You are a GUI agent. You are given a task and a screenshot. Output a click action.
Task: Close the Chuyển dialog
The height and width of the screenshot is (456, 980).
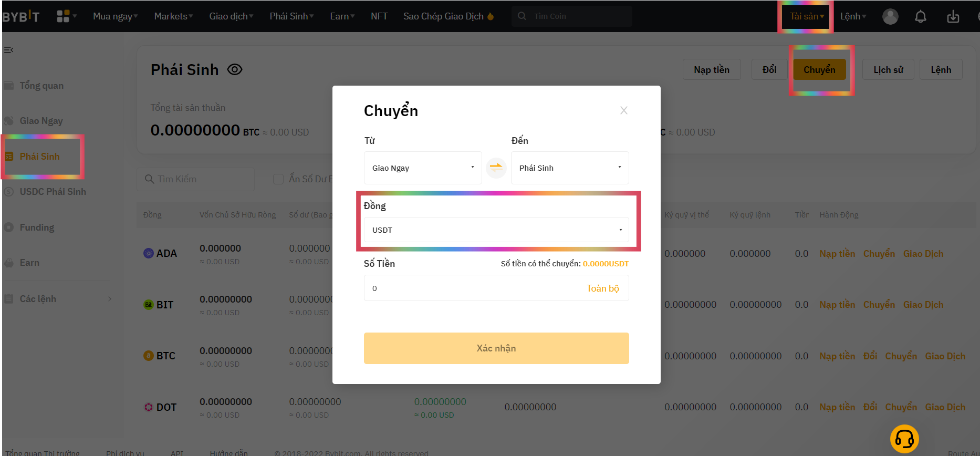pos(624,110)
